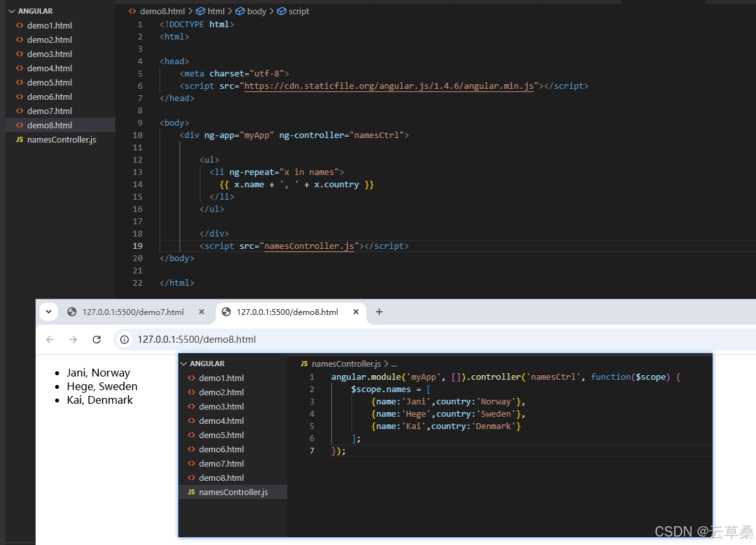Viewport: 756px width, 545px height.
Task: Open demo6.html in lower explorer
Action: pyautogui.click(x=221, y=449)
